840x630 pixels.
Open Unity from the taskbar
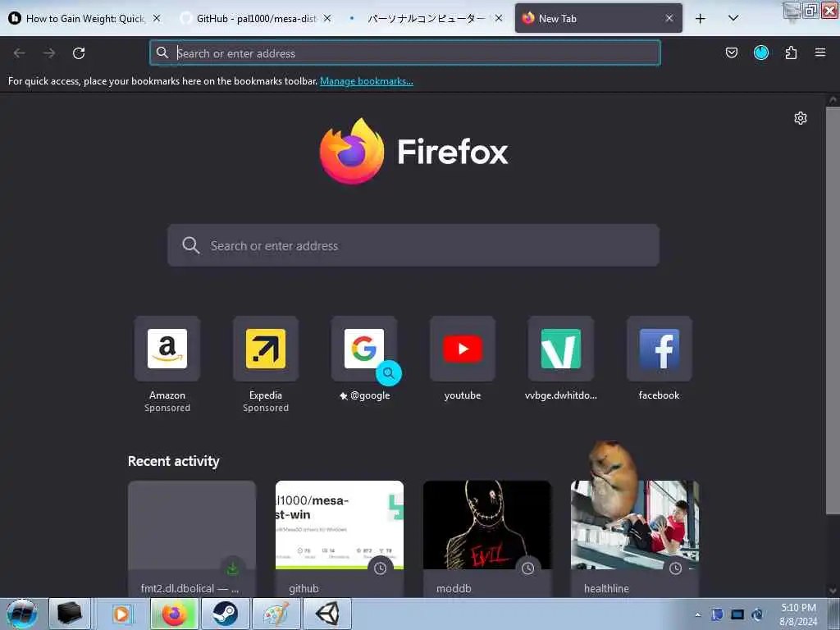tap(327, 614)
